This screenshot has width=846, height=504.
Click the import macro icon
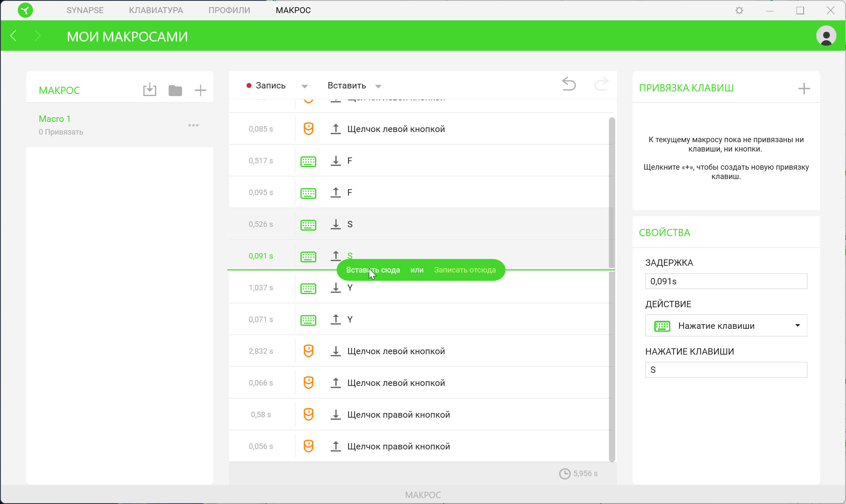[149, 90]
